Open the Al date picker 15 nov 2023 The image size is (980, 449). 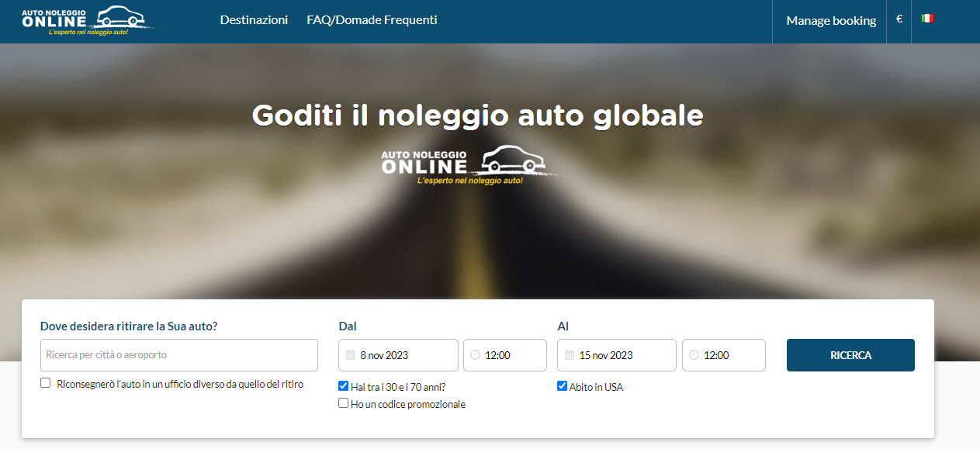point(617,355)
